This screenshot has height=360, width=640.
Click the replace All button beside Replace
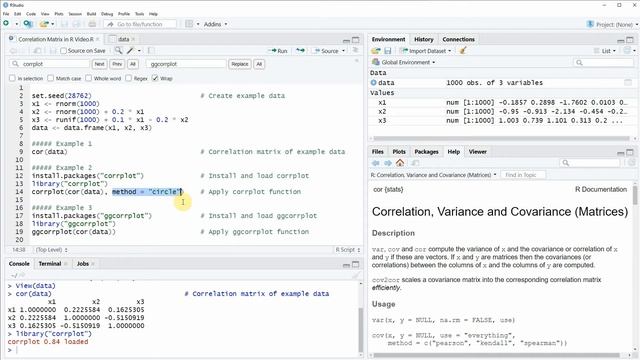pyautogui.click(x=259, y=64)
